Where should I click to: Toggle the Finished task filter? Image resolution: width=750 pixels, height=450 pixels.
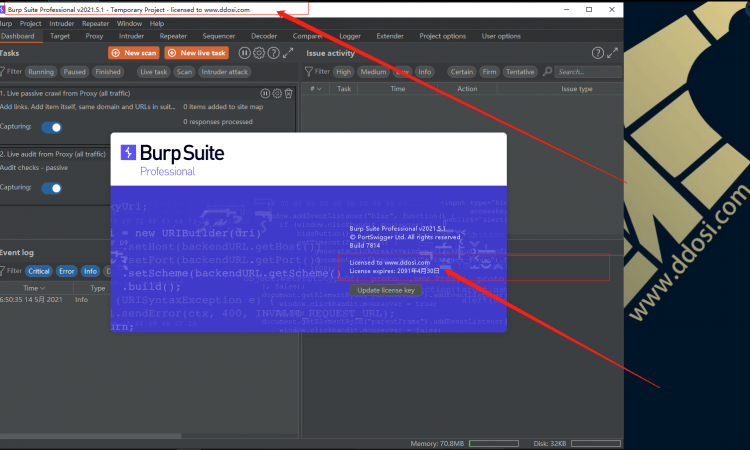click(x=108, y=72)
